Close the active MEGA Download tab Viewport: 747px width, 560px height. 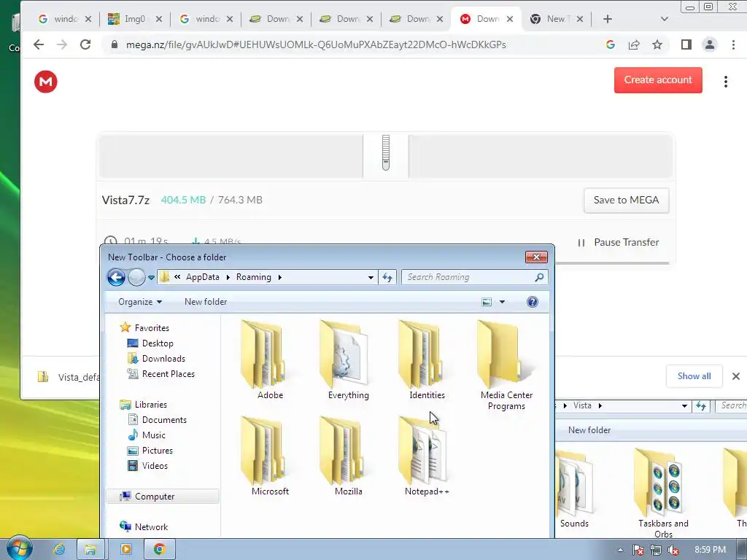coord(510,19)
